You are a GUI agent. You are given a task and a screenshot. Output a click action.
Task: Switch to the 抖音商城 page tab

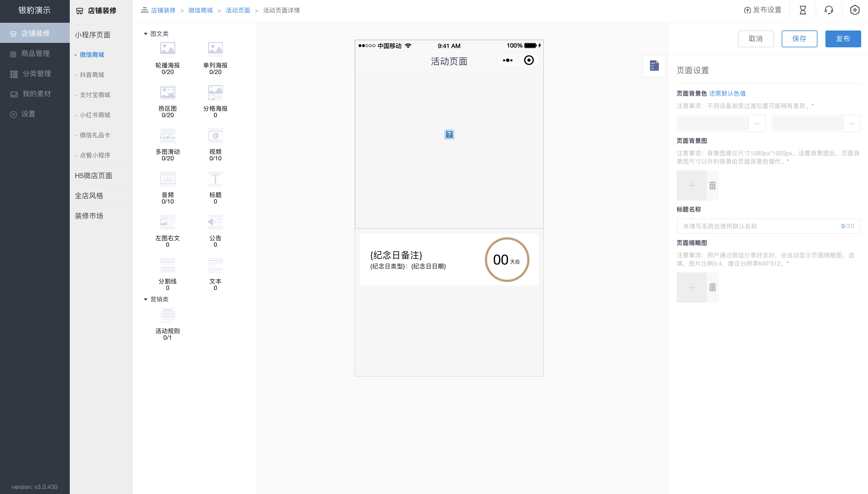92,75
